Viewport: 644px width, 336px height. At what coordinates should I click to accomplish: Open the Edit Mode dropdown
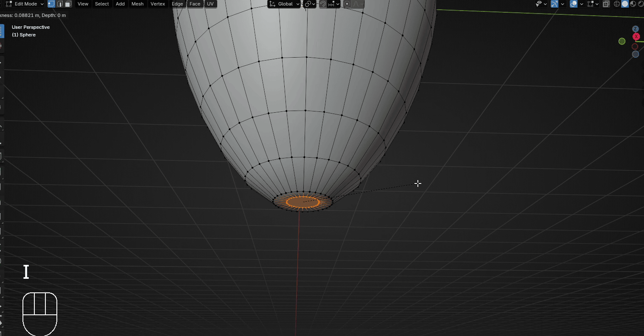(25, 4)
